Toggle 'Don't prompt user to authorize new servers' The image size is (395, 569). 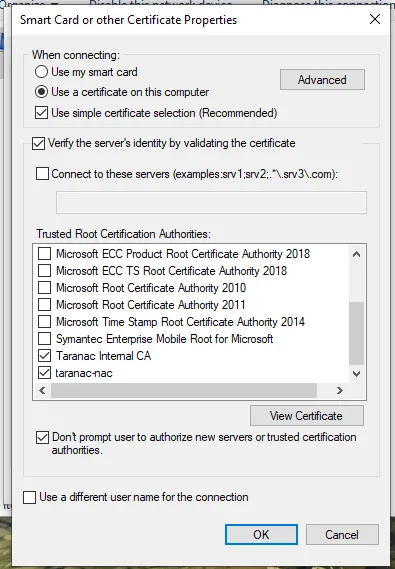point(42,438)
